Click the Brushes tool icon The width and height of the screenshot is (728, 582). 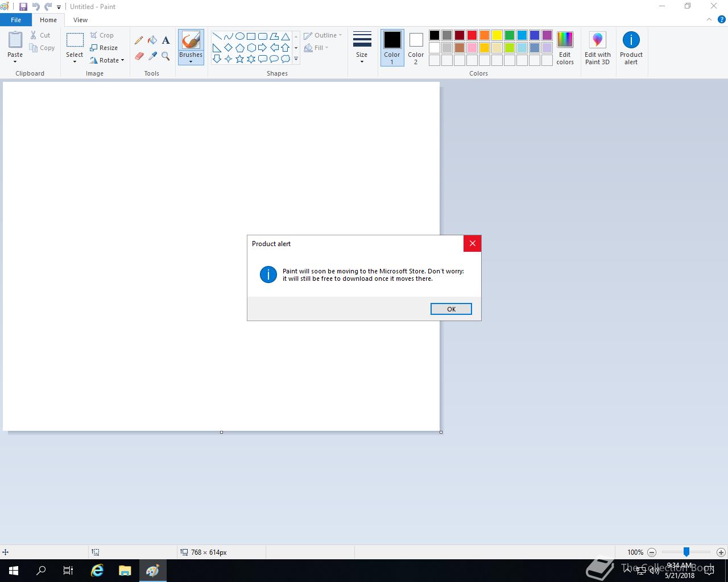pos(191,40)
